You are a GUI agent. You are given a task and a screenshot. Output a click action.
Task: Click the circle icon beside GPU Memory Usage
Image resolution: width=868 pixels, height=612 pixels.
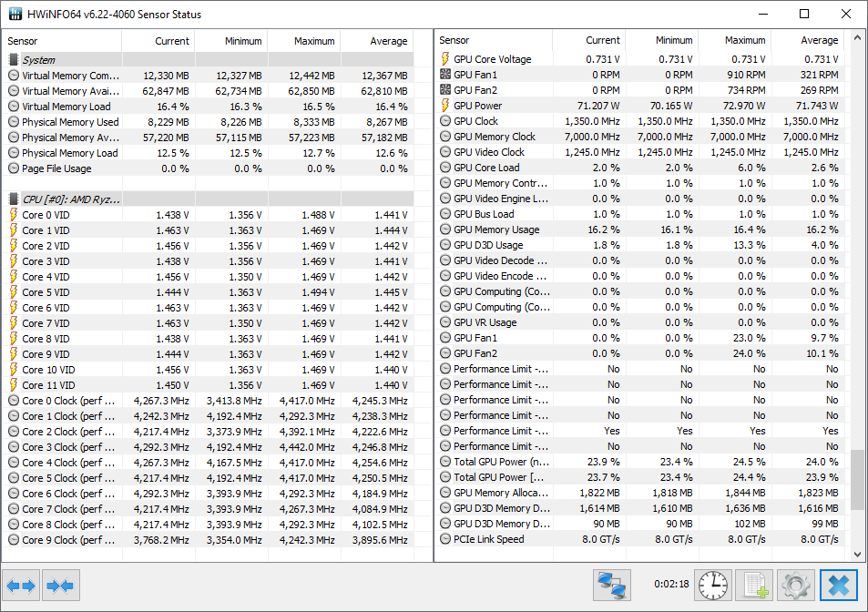[x=445, y=229]
